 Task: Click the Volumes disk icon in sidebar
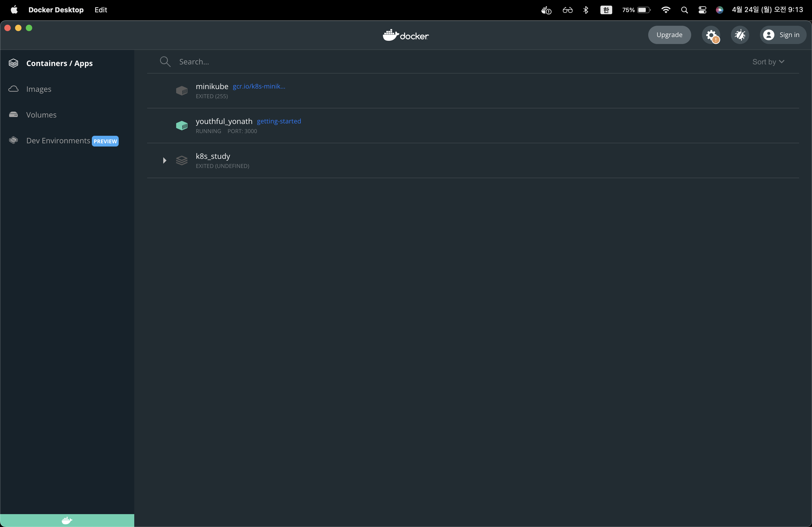pos(13,115)
